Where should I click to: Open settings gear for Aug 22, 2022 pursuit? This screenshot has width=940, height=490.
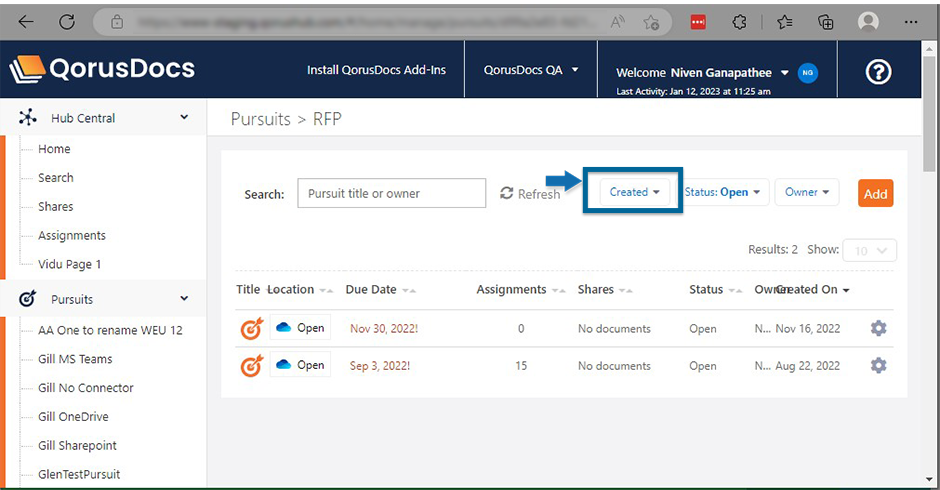[878, 365]
